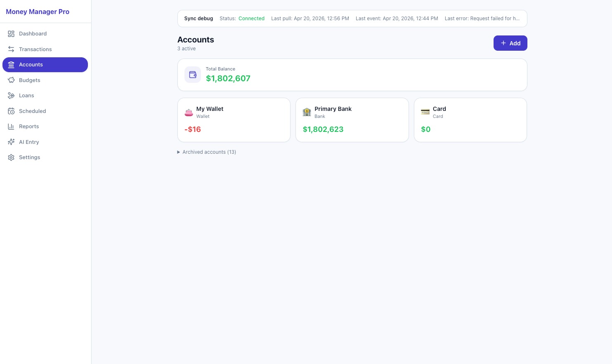Click the Total Balance wallet icon
Screen dimensions: 612x364
point(192,75)
